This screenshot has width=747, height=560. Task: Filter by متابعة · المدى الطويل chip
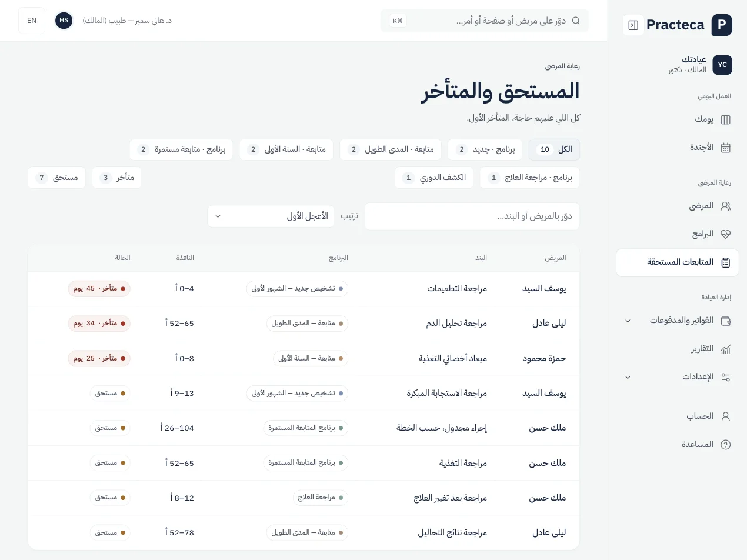point(391,149)
